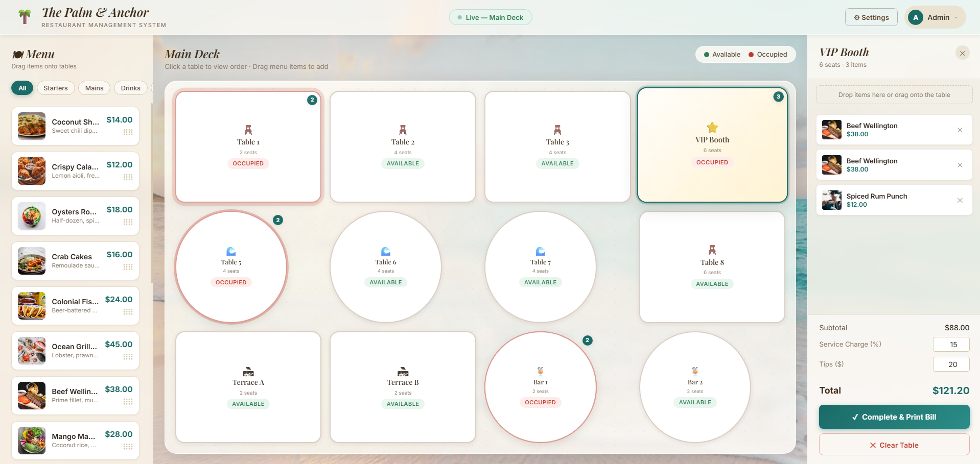Open Settings
Viewport: 980px width, 464px height.
click(x=871, y=17)
